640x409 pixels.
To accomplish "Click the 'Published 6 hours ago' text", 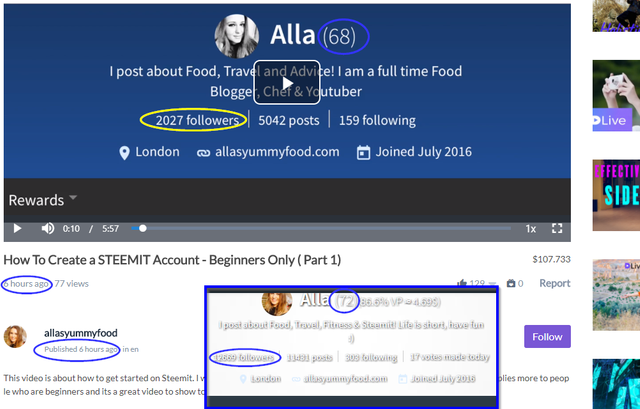I will (80, 349).
